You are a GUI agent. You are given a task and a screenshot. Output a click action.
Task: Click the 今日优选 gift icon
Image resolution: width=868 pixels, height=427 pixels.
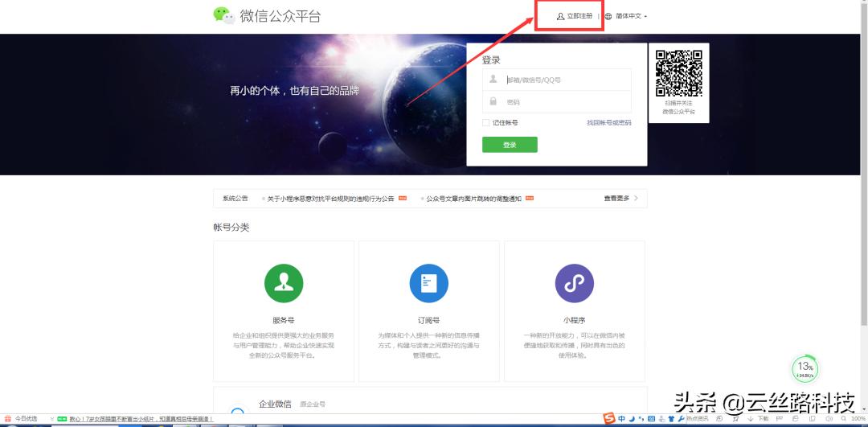point(8,419)
